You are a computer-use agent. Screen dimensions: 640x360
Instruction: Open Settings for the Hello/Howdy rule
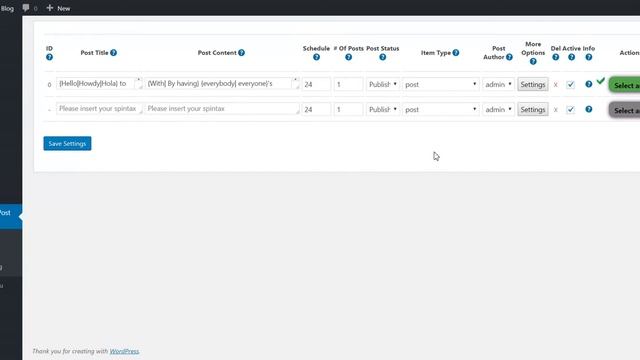coord(533,84)
